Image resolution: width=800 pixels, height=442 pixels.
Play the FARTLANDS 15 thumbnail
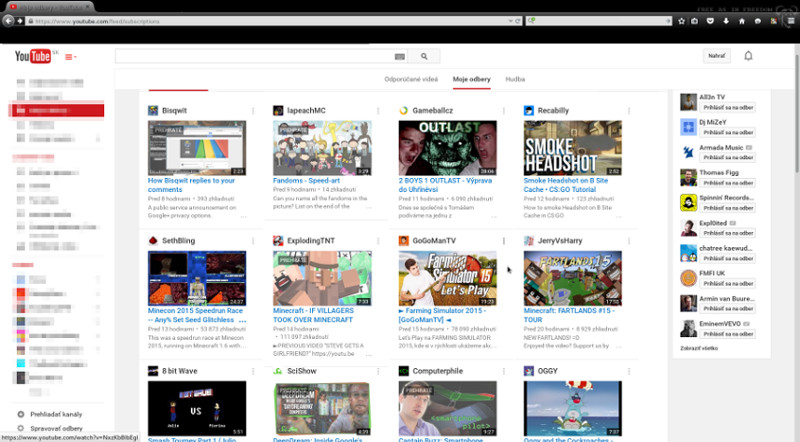(572, 278)
